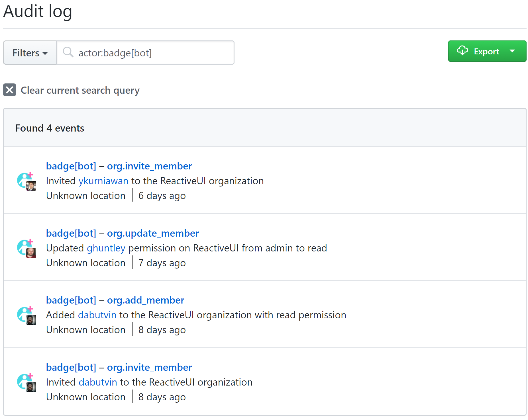Image resolution: width=528 pixels, height=420 pixels.
Task: Click the search magnifier icon in the query field
Action: click(x=68, y=52)
